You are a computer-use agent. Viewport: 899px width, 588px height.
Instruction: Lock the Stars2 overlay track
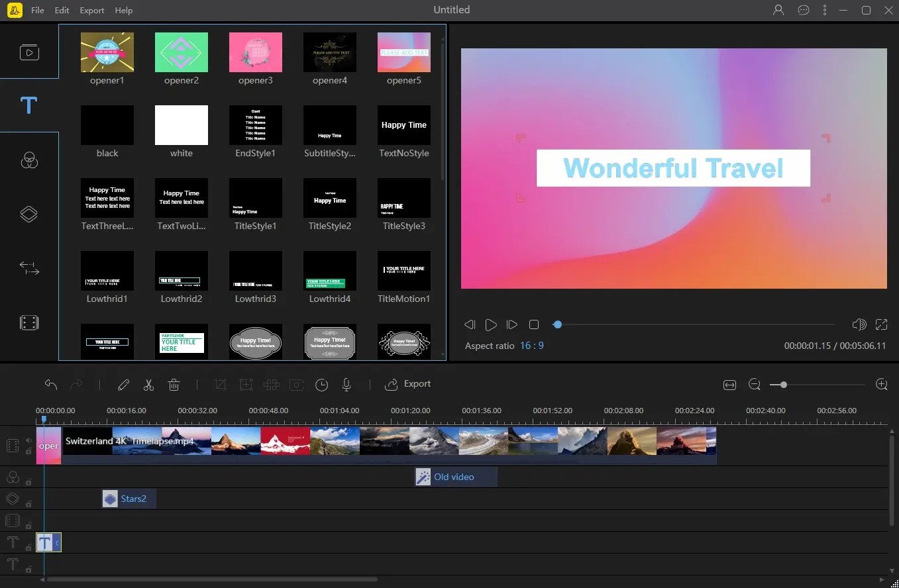tap(28, 503)
